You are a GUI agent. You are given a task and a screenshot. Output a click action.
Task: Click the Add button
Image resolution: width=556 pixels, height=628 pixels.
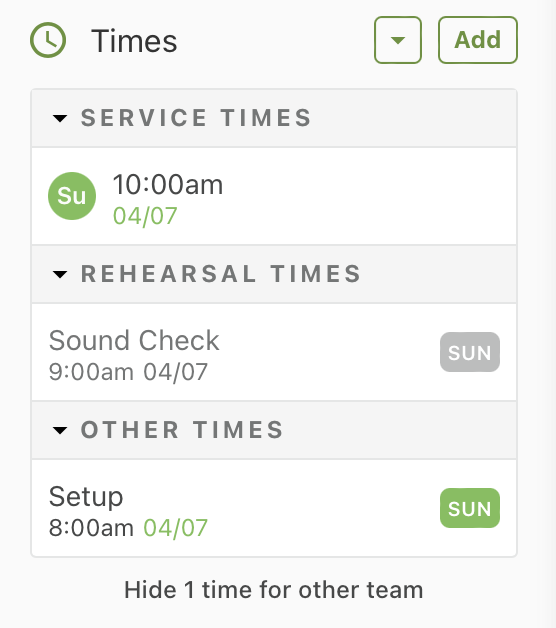[478, 40]
